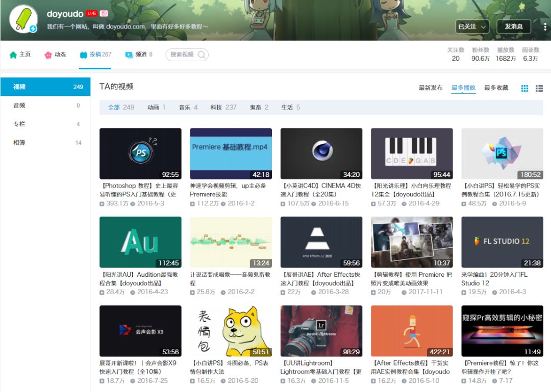
Task: Sort videos by 最多播放
Action: click(x=463, y=88)
